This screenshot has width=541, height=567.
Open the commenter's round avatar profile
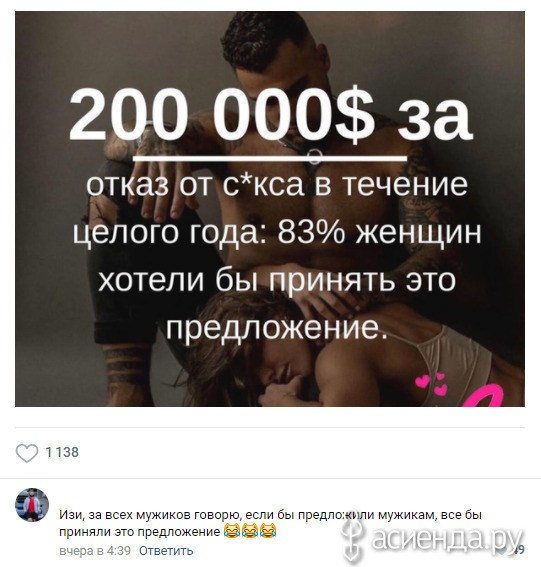pyautogui.click(x=32, y=505)
